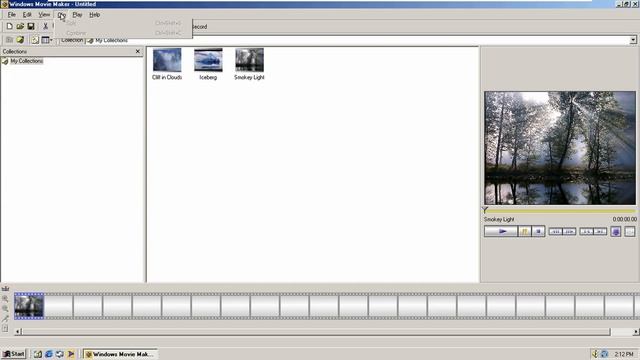640x360 pixels.
Task: Select the Smokey Light storyboard clip
Action: tap(29, 306)
